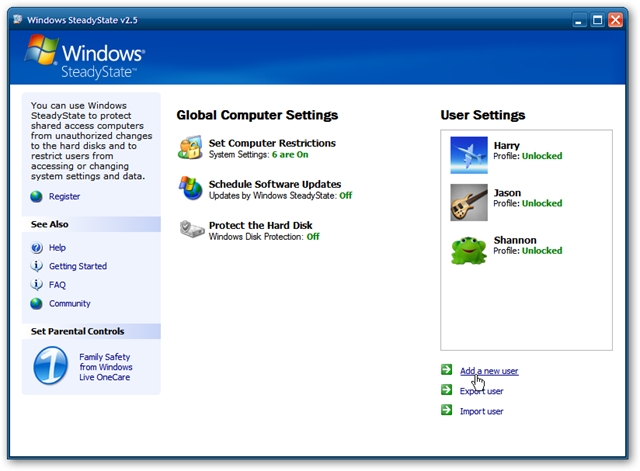This screenshot has height=471, width=640.
Task: Click the globe icon beside Register
Action: coord(36,196)
